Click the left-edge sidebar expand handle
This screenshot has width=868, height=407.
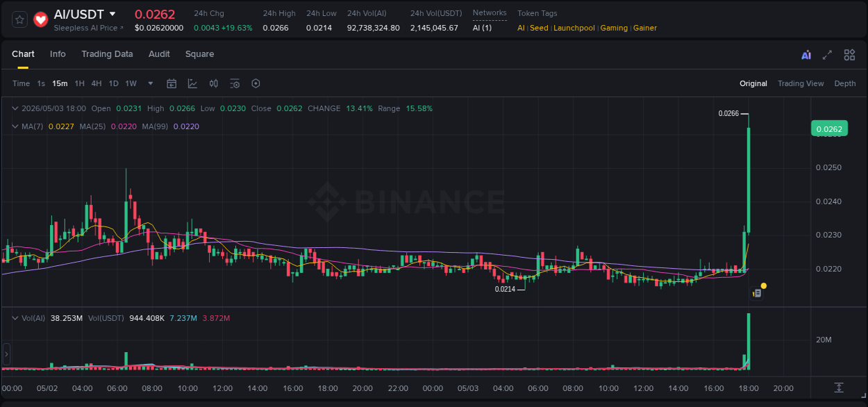6,354
